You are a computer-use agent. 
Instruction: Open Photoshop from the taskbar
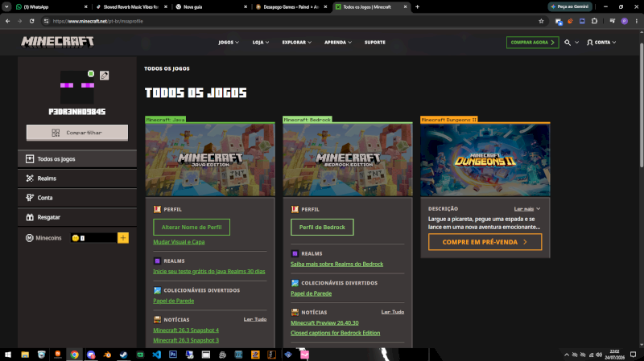coord(173,355)
